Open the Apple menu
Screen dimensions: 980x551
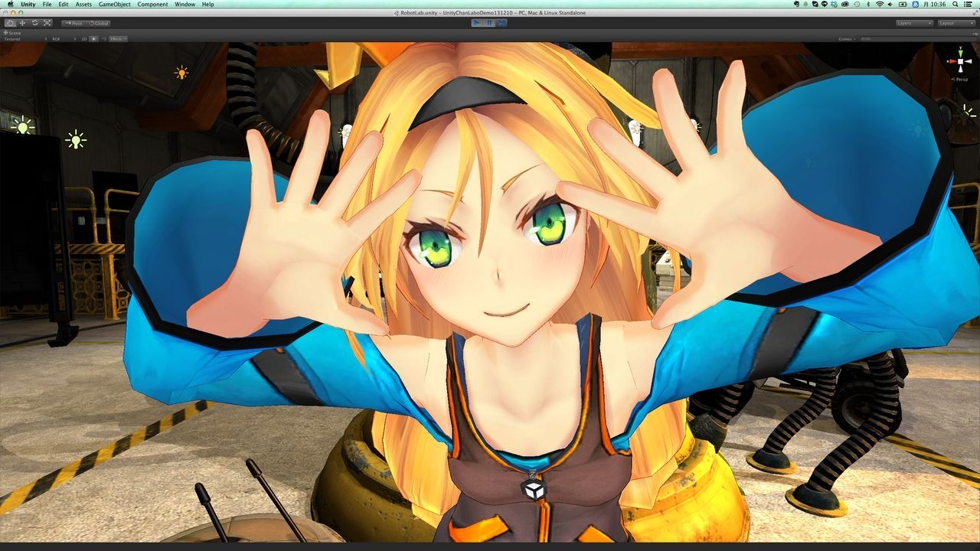[10, 5]
